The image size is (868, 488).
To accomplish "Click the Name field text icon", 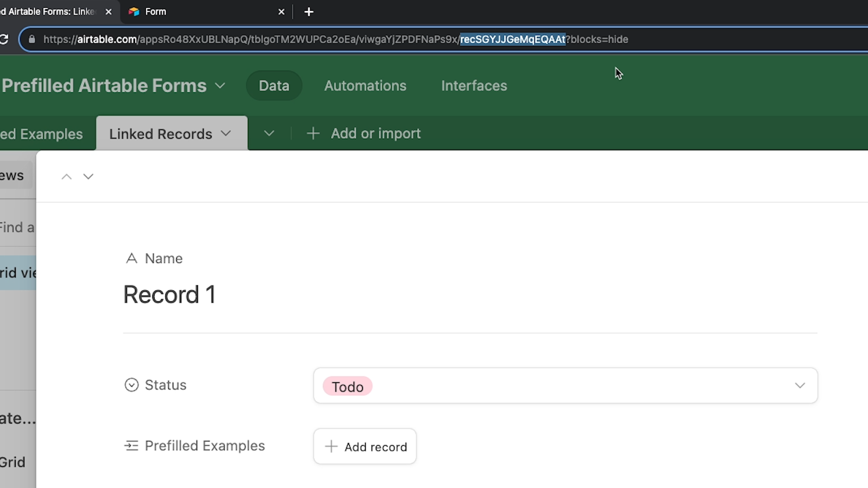I will pyautogui.click(x=131, y=259).
